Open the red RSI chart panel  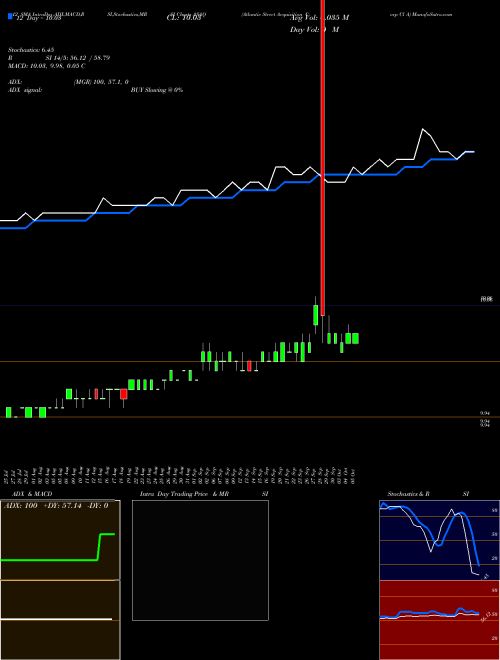(x=439, y=620)
